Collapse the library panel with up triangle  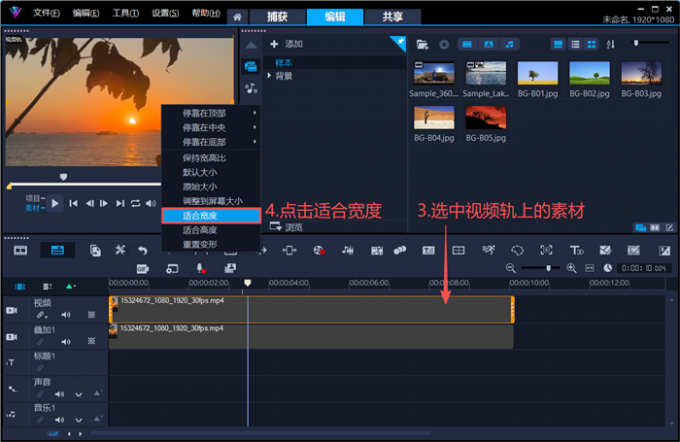click(x=251, y=46)
